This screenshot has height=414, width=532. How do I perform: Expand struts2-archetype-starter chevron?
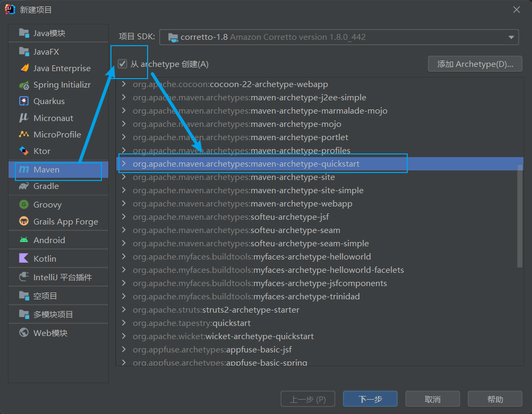pyautogui.click(x=124, y=309)
